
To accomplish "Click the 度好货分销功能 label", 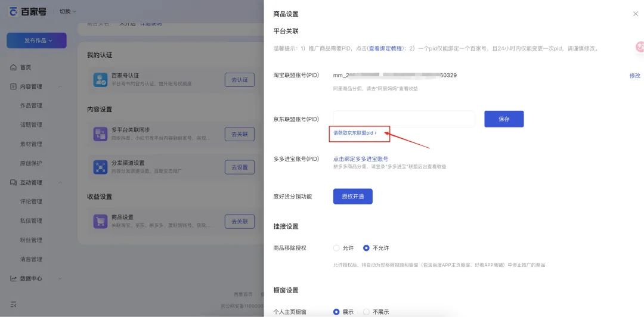I will tap(293, 197).
